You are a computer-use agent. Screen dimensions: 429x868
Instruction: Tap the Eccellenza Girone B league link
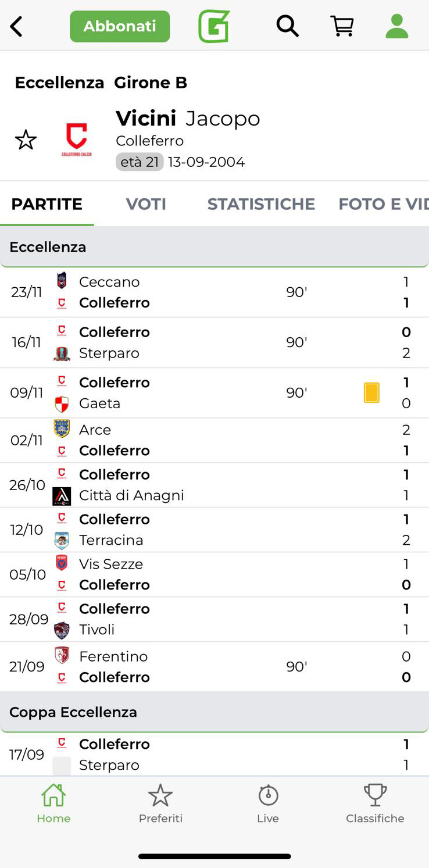click(101, 83)
